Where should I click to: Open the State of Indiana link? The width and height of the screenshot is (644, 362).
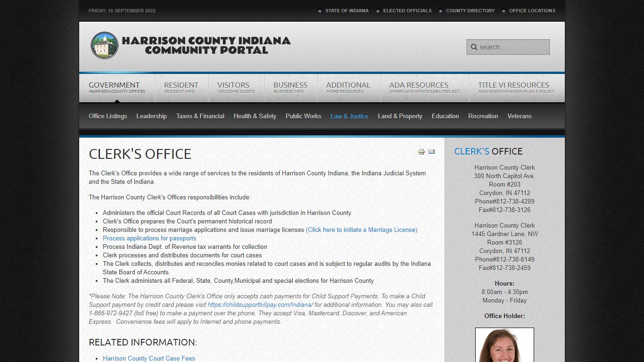pos(347,10)
